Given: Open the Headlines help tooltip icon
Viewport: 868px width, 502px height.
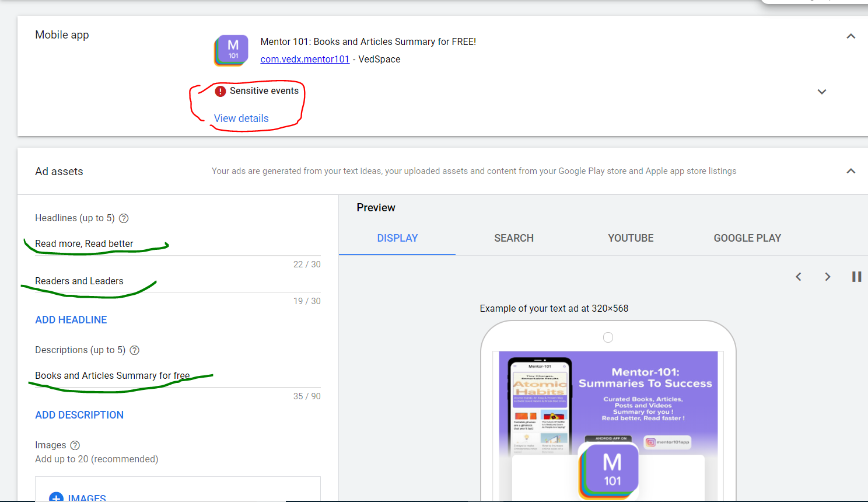Looking at the screenshot, I should [123, 218].
